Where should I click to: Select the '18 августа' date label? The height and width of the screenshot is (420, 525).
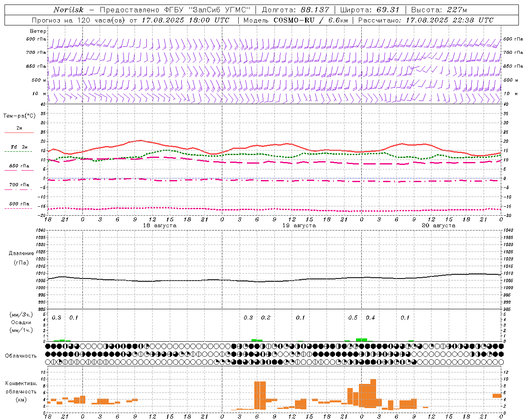[x=160, y=226]
